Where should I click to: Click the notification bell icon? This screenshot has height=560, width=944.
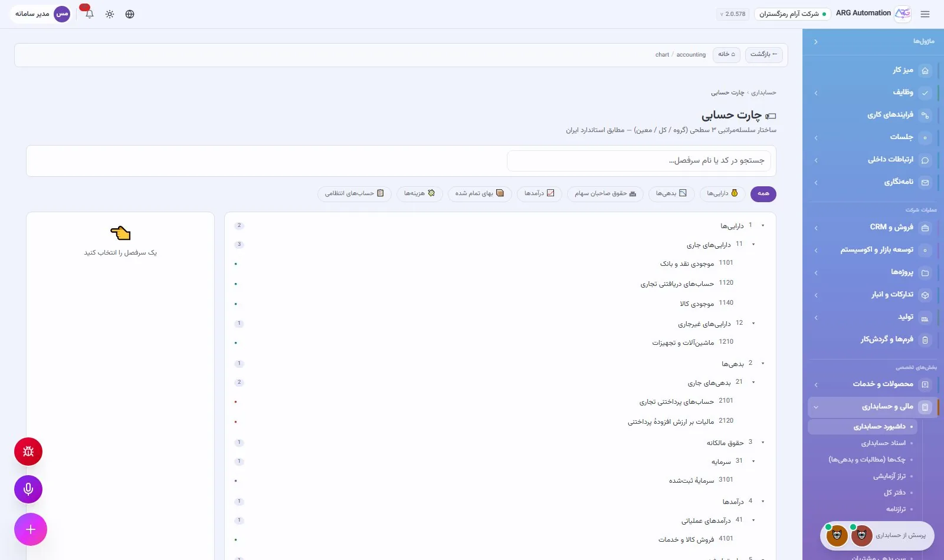tap(89, 14)
